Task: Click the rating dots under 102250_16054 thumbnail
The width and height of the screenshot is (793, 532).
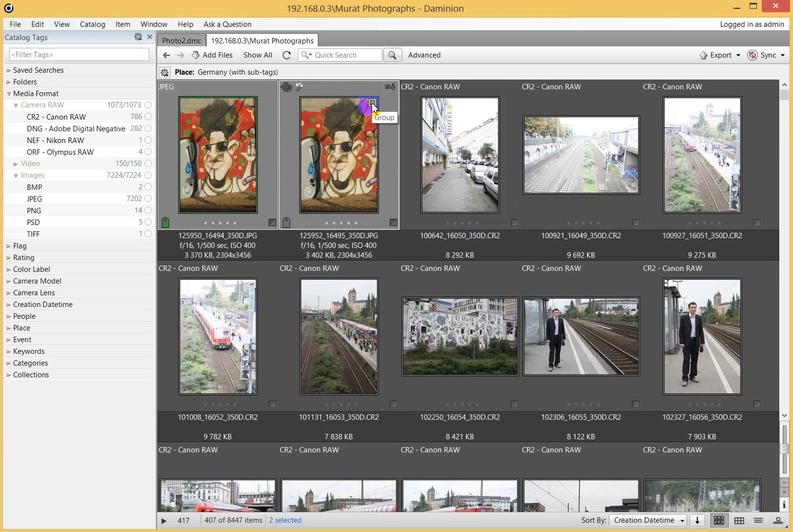Action: point(463,405)
